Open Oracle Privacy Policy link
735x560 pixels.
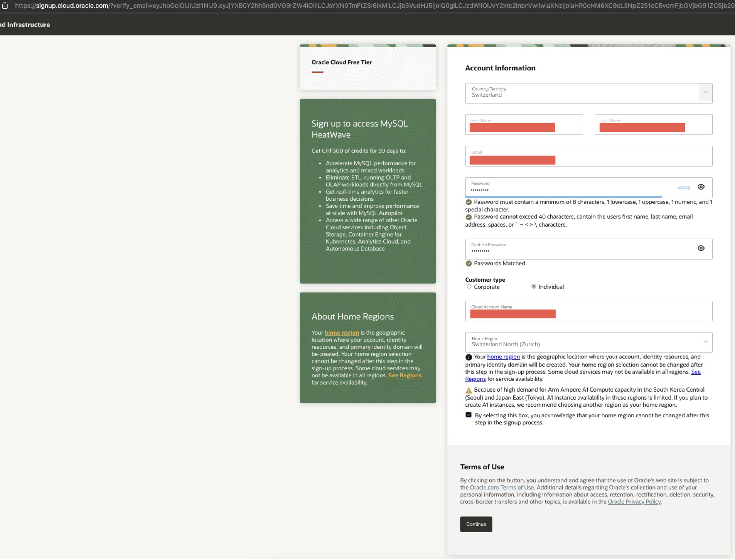click(634, 502)
